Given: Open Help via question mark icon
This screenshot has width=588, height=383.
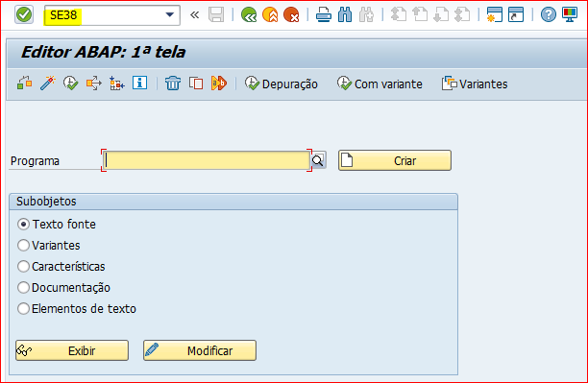Looking at the screenshot, I should pyautogui.click(x=549, y=15).
